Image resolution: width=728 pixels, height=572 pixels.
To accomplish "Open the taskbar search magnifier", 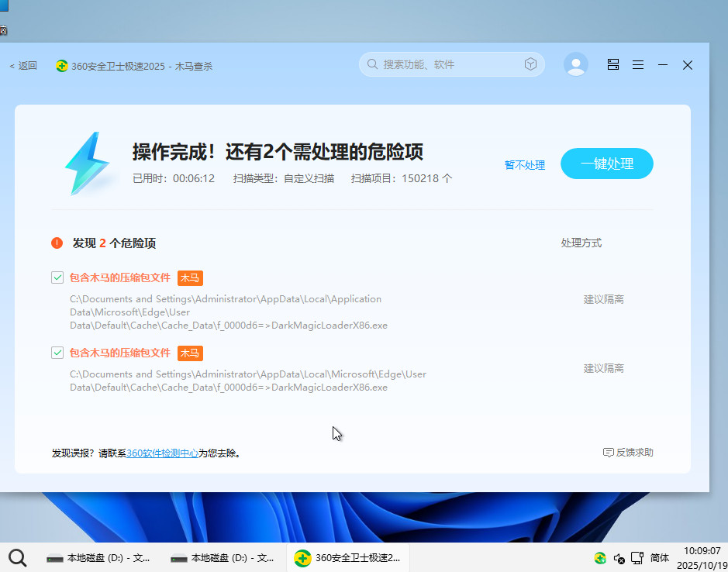I will [18, 557].
